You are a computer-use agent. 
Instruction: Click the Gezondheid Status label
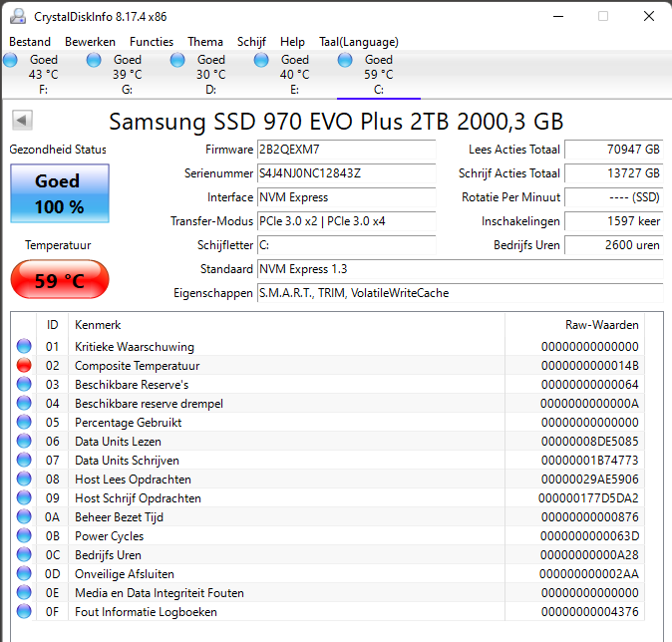pyautogui.click(x=58, y=150)
